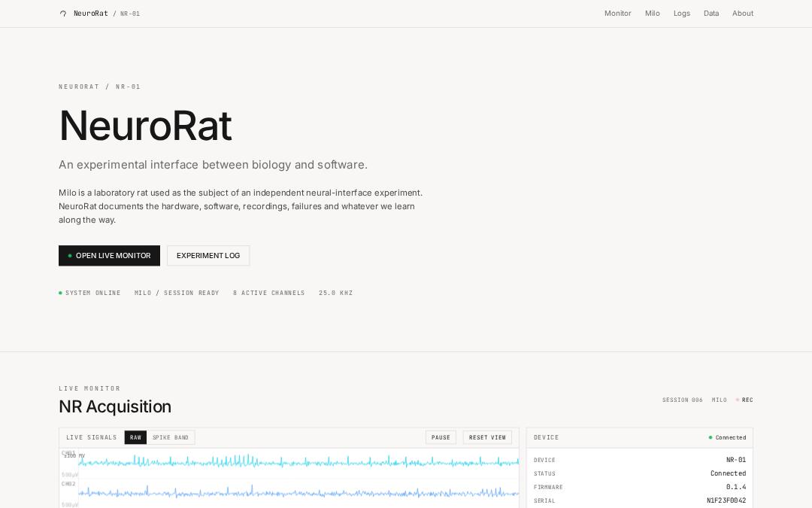Click the 'NR-01' breadcrumb in header

coord(130,14)
